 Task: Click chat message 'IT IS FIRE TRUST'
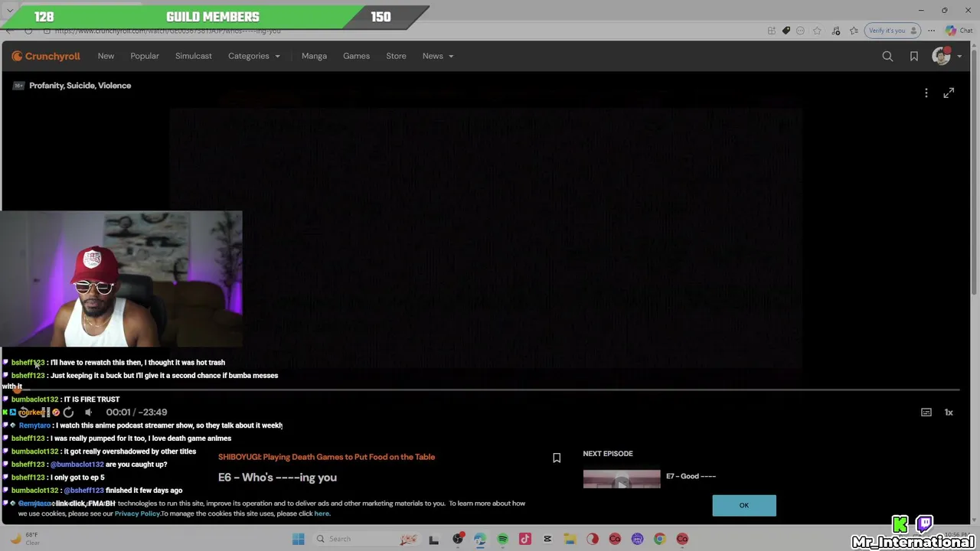pyautogui.click(x=92, y=399)
